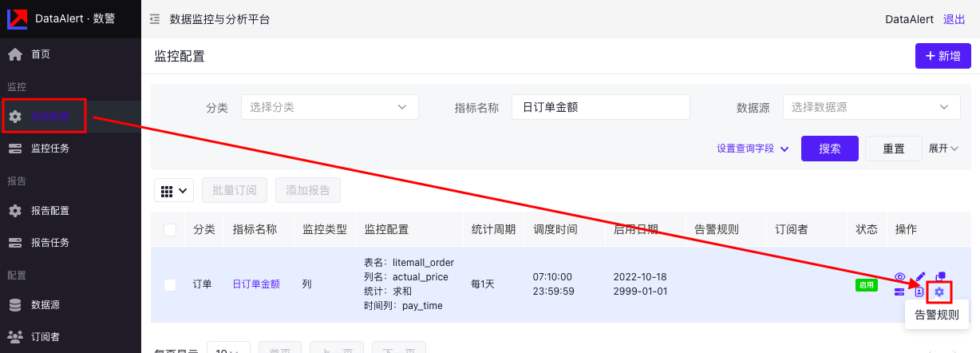Click the 批量订阅 button
980x353 pixels.
[x=235, y=190]
